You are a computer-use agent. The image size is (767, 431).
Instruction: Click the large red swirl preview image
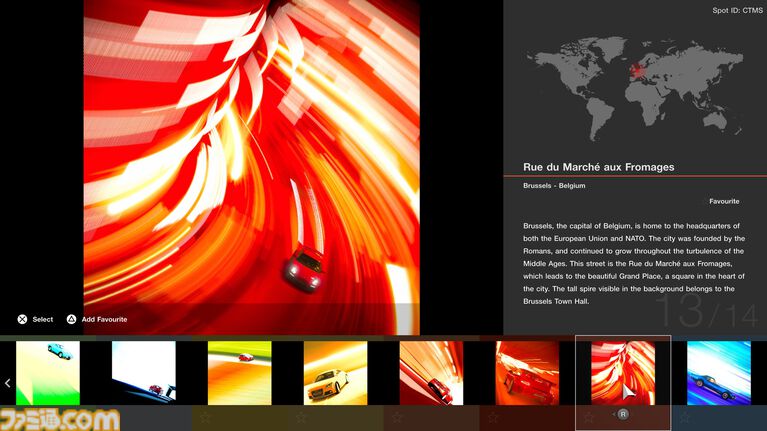[251, 167]
